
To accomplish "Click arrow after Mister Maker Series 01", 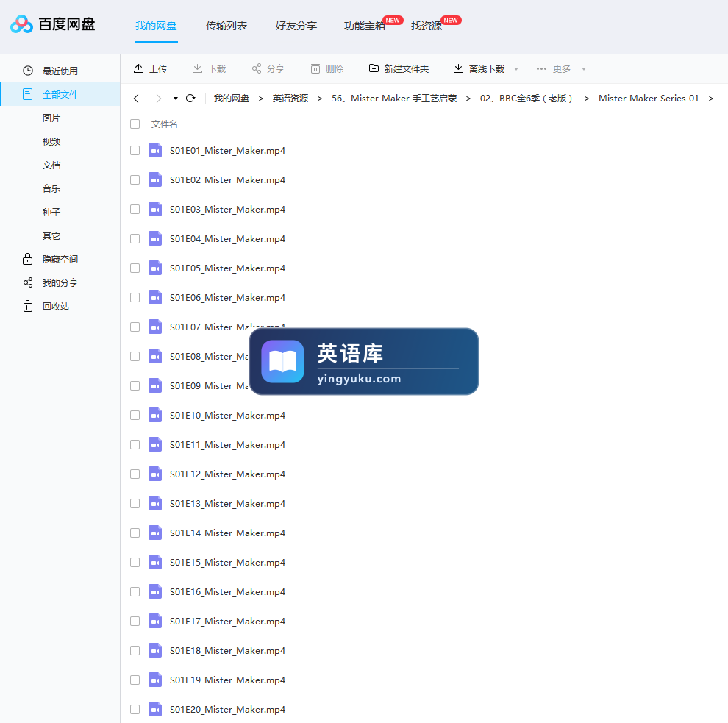I will pos(711,99).
